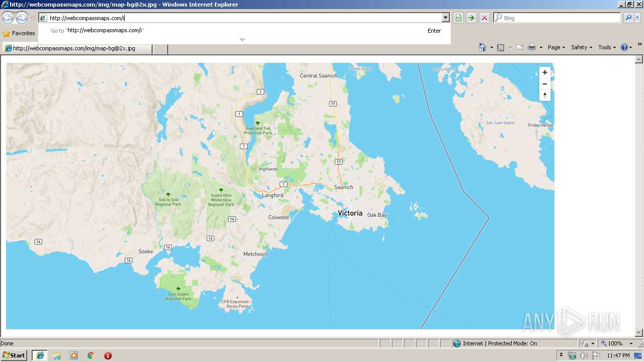
Task: Reset map bearing with compass button
Action: pyautogui.click(x=544, y=96)
